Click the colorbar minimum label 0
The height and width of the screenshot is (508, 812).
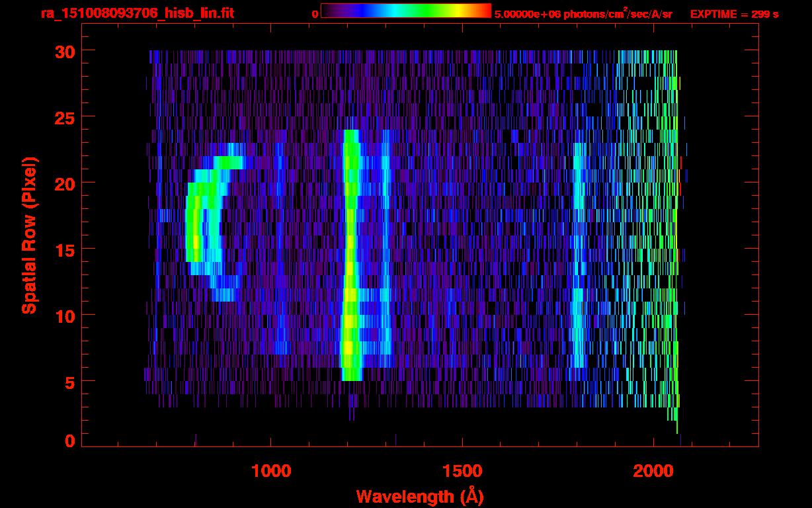[315, 14]
